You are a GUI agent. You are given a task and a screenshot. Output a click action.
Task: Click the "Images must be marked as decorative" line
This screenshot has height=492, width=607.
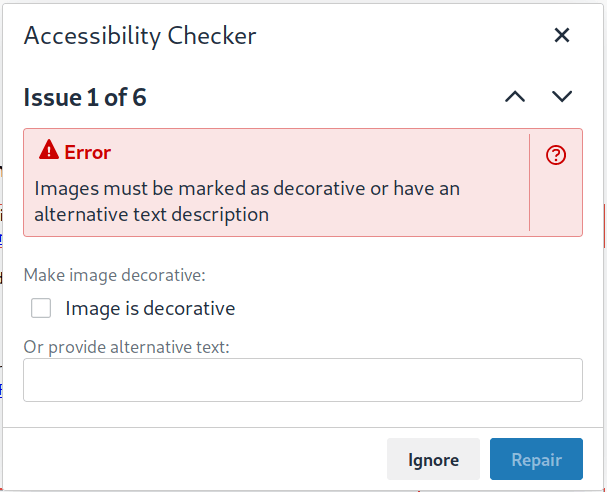[247, 188]
